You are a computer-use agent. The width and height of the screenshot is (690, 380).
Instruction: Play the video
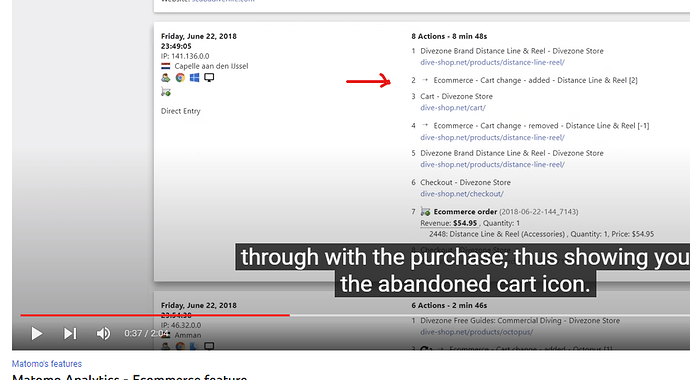pyautogui.click(x=37, y=333)
